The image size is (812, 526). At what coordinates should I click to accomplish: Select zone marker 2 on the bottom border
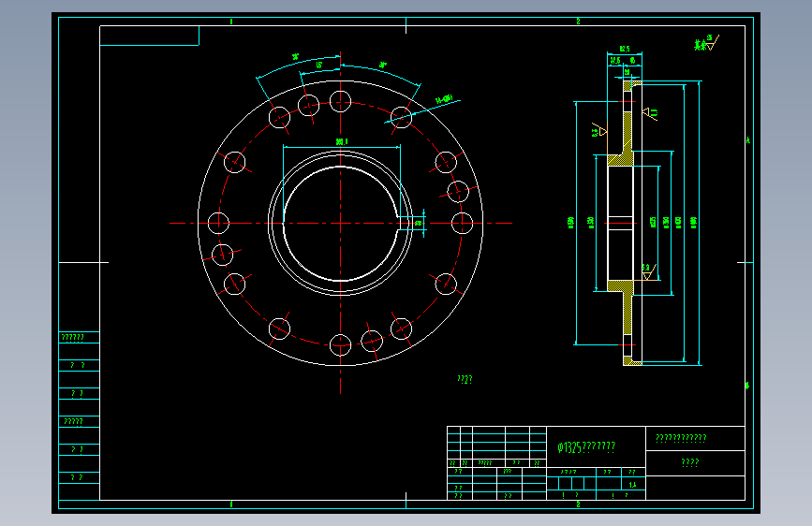(578, 504)
